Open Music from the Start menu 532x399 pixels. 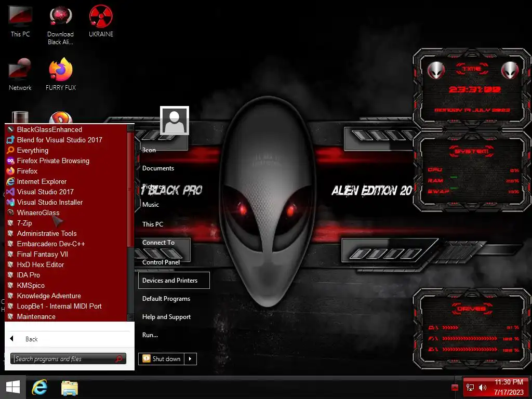151,205
